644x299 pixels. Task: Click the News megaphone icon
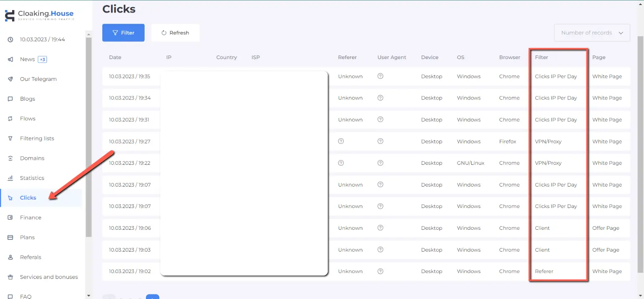10,60
